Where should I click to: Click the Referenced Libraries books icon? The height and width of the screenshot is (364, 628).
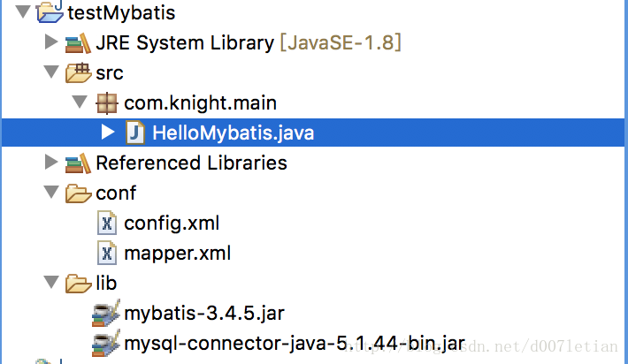(78, 163)
